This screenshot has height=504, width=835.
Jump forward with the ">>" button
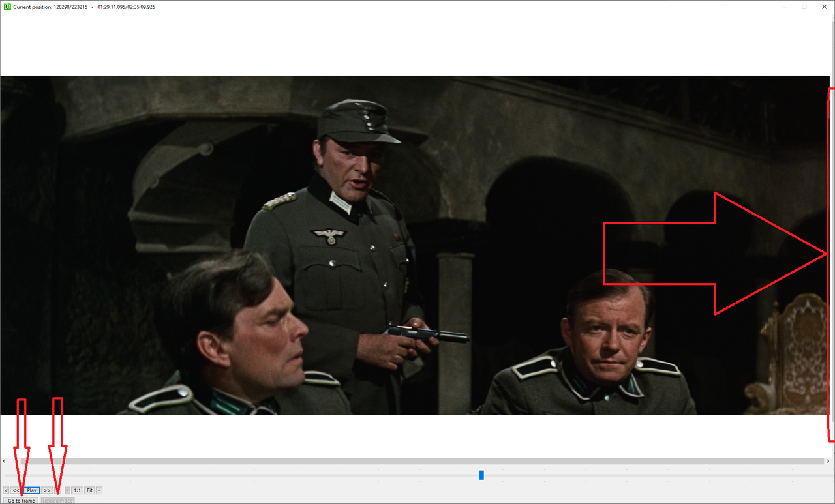coord(47,490)
